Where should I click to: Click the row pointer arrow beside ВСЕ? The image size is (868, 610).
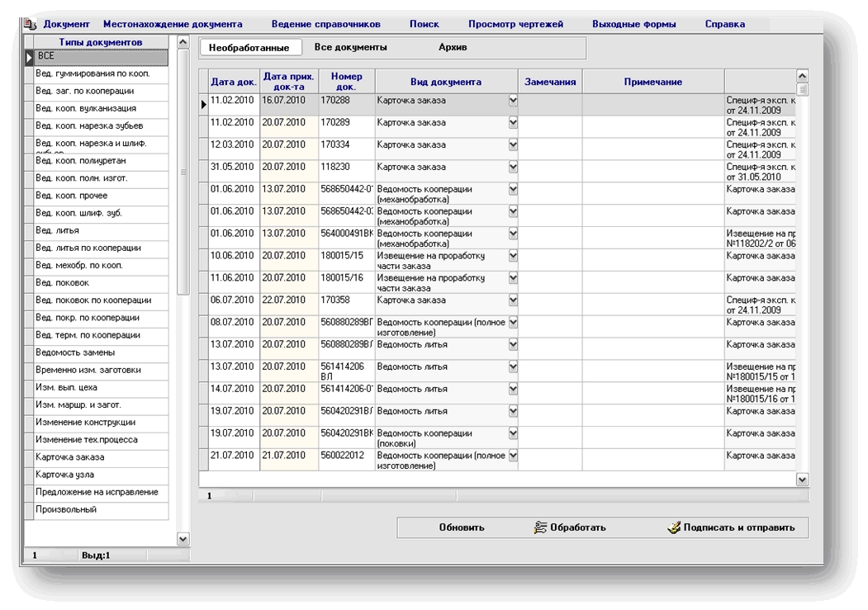tap(30, 58)
